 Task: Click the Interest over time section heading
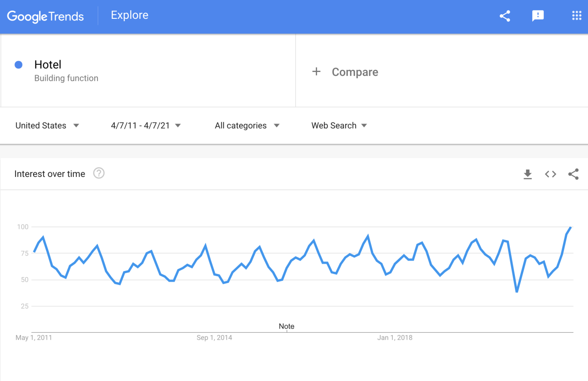click(x=50, y=173)
